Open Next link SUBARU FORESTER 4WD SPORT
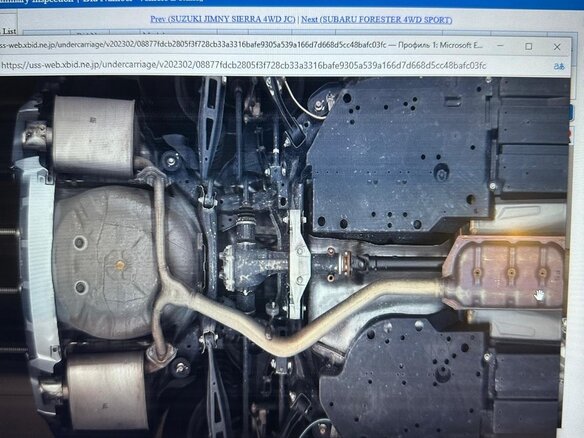Image resolution: width=584 pixels, height=438 pixels. [x=377, y=20]
